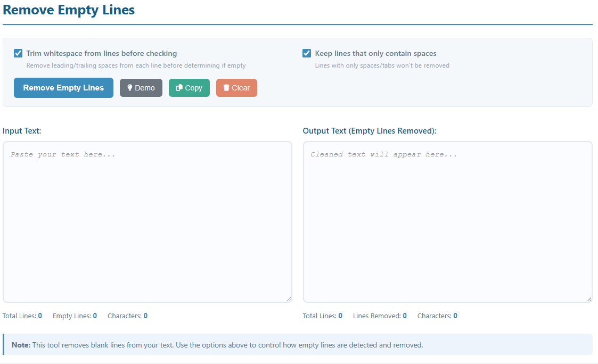Click the Remove Empty Lines page heading
Screen dimensions: 598x364
[69, 10]
